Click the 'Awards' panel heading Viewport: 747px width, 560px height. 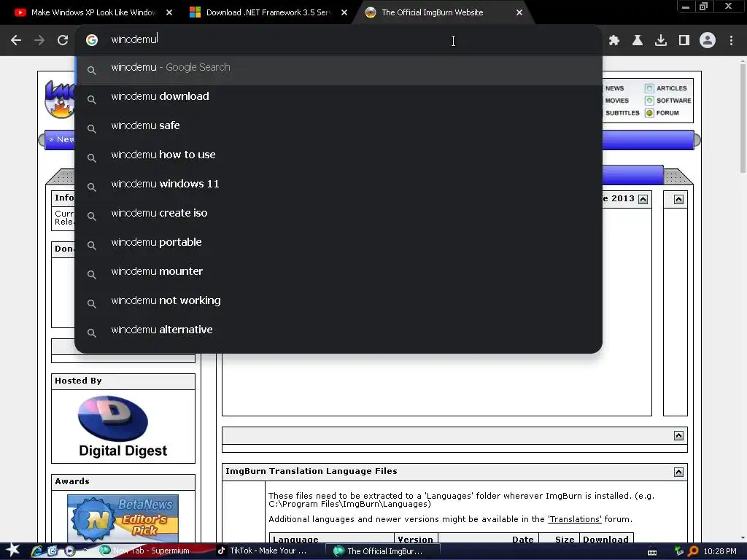pos(72,481)
